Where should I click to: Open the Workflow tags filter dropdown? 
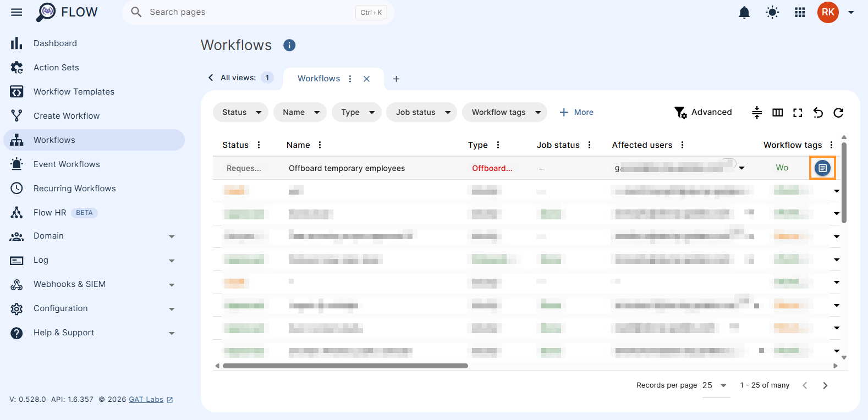(x=504, y=112)
